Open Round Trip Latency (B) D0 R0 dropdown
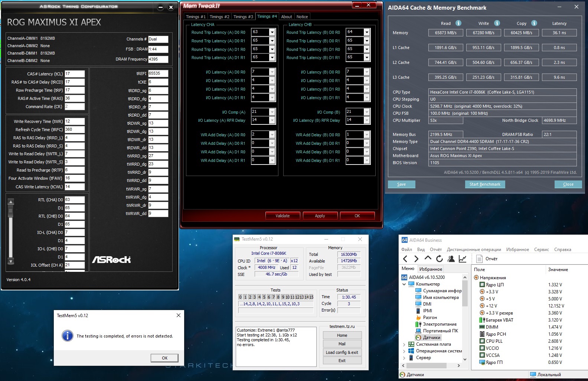Image resolution: width=588 pixels, height=381 pixels. coord(367,32)
